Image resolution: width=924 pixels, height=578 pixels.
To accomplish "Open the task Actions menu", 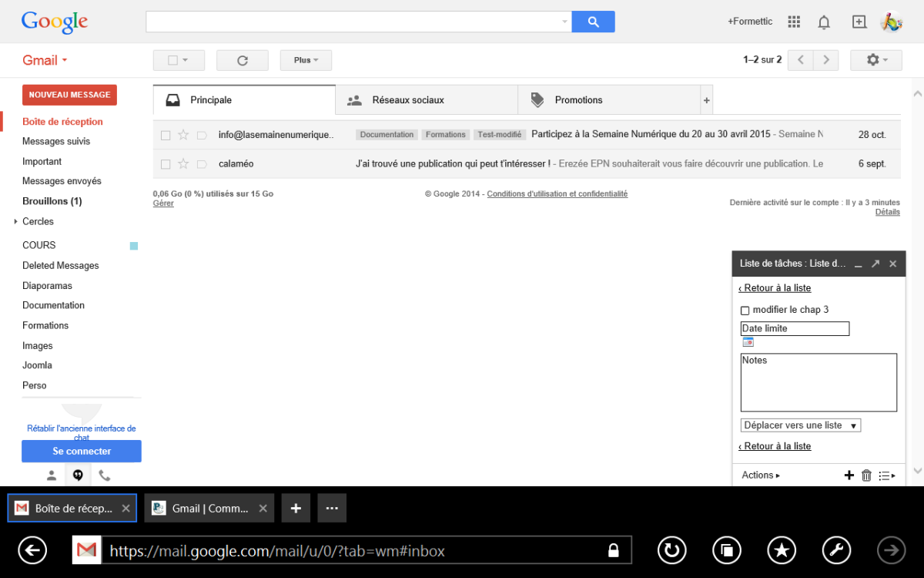I will [761, 476].
